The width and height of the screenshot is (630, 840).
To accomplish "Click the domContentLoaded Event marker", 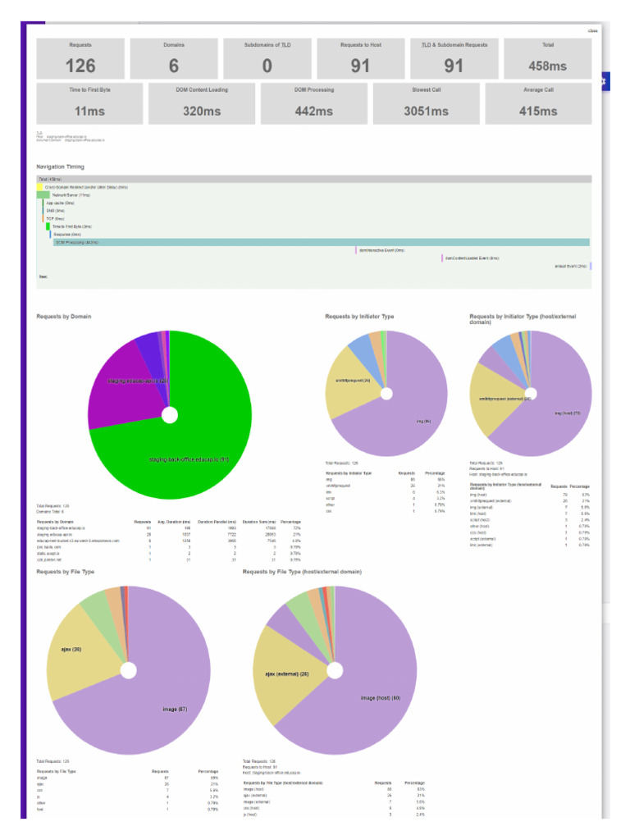I will pos(442,258).
